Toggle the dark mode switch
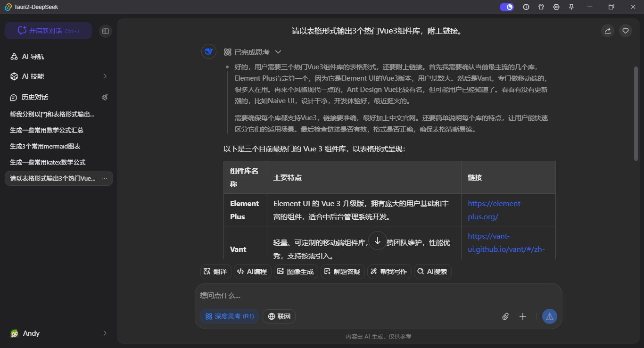Screen dimensions: 644x348 [x=506, y=7]
